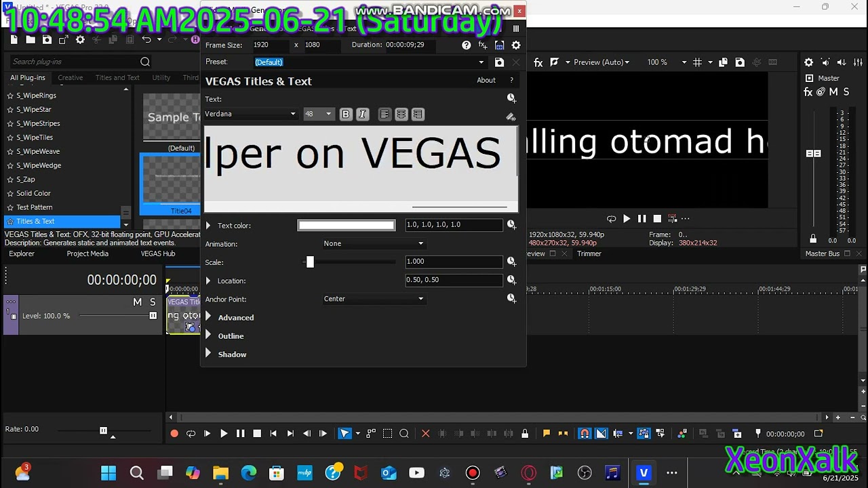This screenshot has height=488, width=868.
Task: Open the white Text color swatch
Action: pos(346,225)
